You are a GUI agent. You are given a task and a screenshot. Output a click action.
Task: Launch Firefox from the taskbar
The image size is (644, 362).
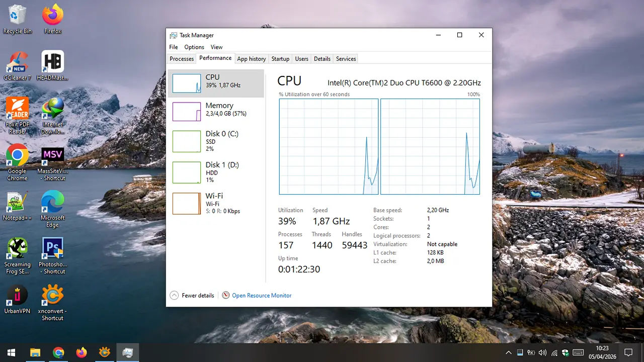point(82,352)
